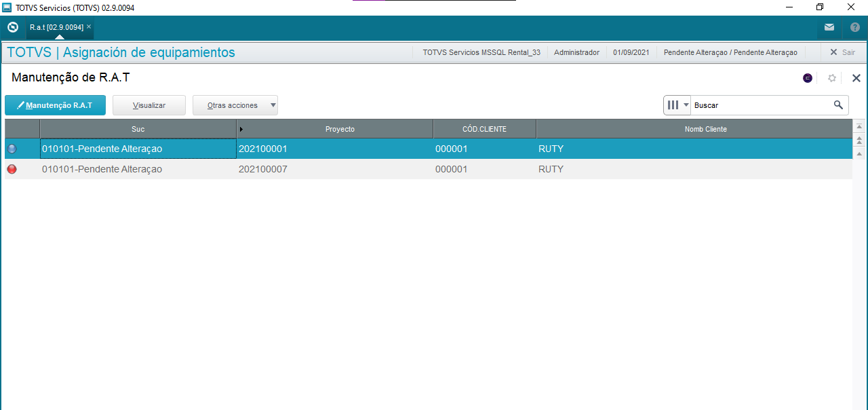868x410 pixels.
Task: Close the R.a.t [02.9.0094] tab
Action: point(89,26)
